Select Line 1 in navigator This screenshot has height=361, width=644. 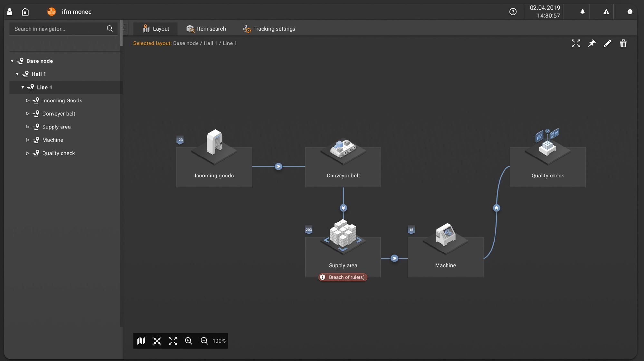(x=44, y=87)
